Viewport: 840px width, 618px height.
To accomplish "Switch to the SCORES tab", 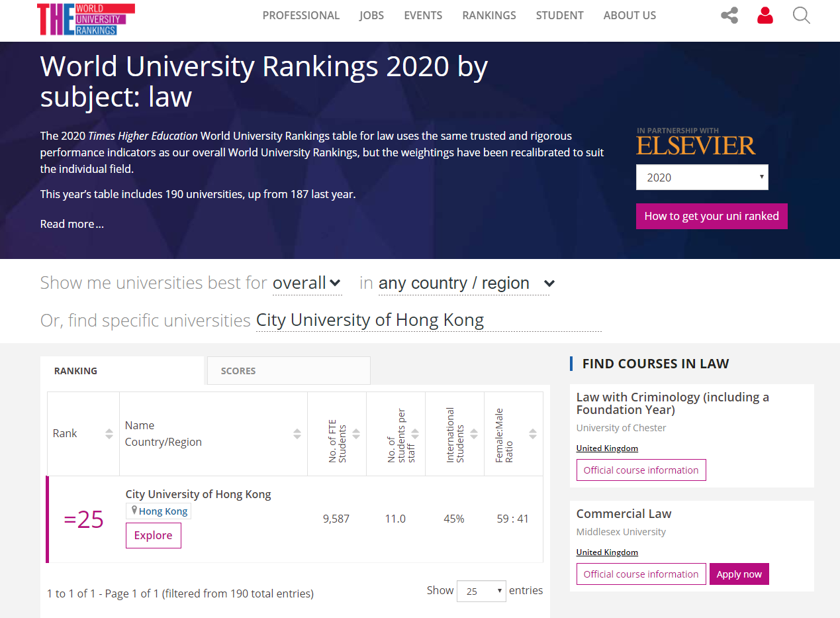I will pyautogui.click(x=289, y=371).
